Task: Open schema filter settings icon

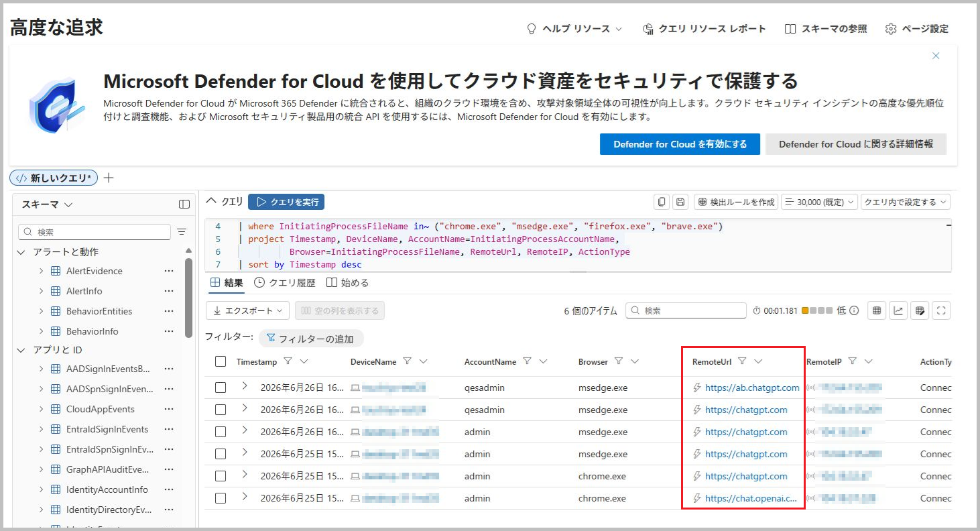Action: [182, 232]
